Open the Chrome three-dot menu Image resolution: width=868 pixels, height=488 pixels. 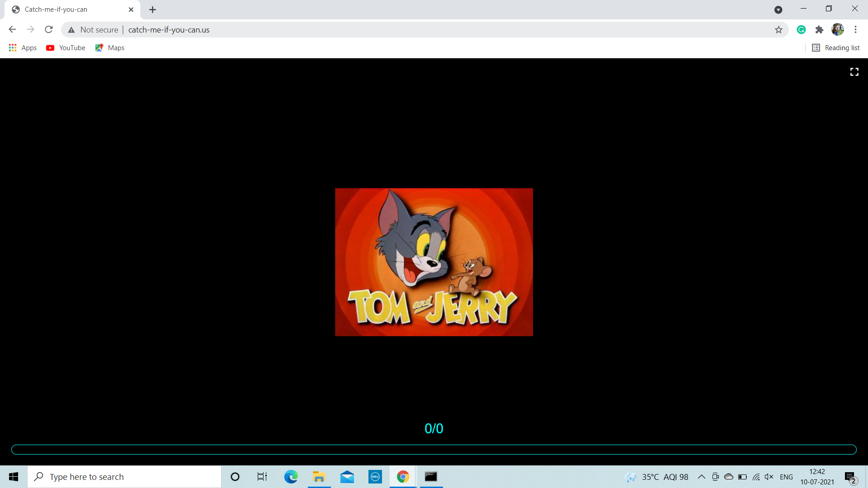coord(855,30)
